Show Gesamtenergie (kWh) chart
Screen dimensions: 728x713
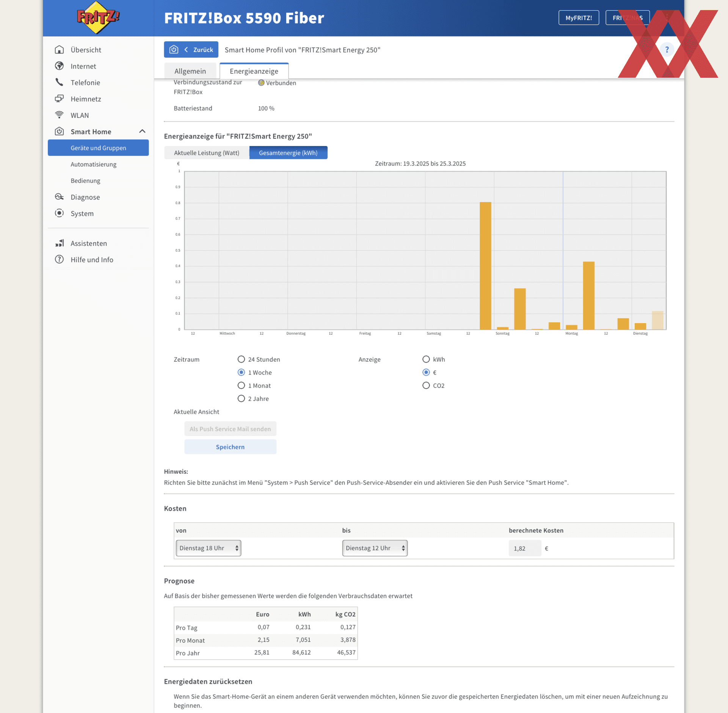coord(288,152)
